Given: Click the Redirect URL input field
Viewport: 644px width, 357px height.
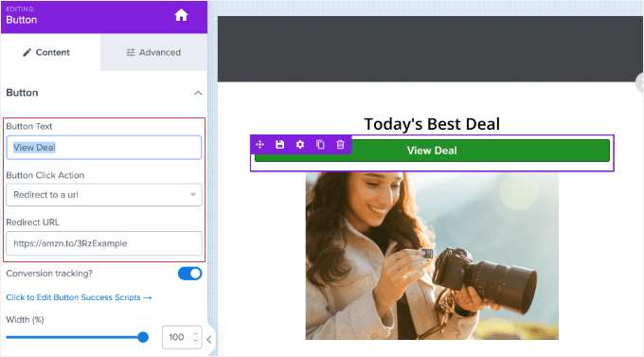Looking at the screenshot, I should (x=104, y=243).
